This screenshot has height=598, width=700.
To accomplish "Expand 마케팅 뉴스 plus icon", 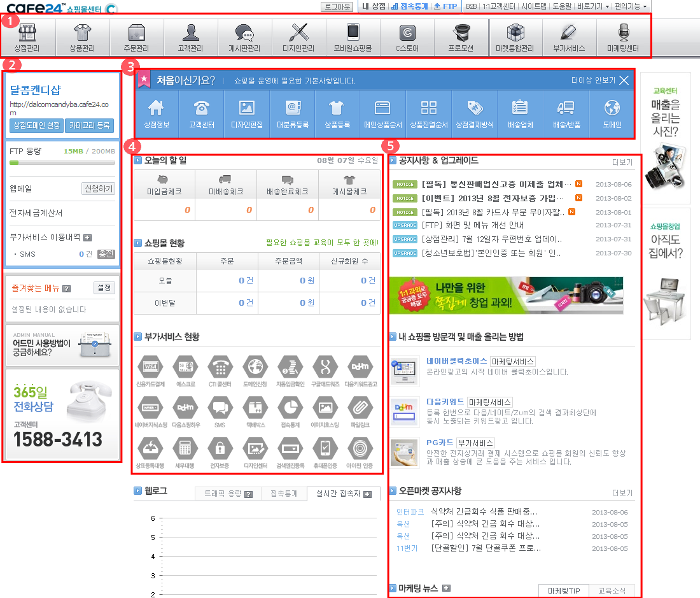I will 447,588.
